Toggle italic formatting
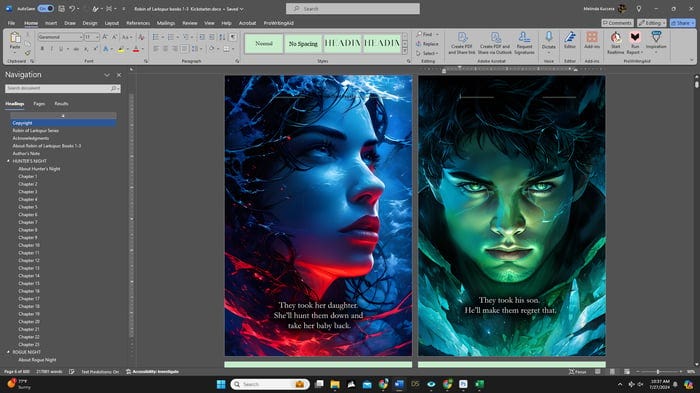The image size is (700, 393). [x=52, y=49]
